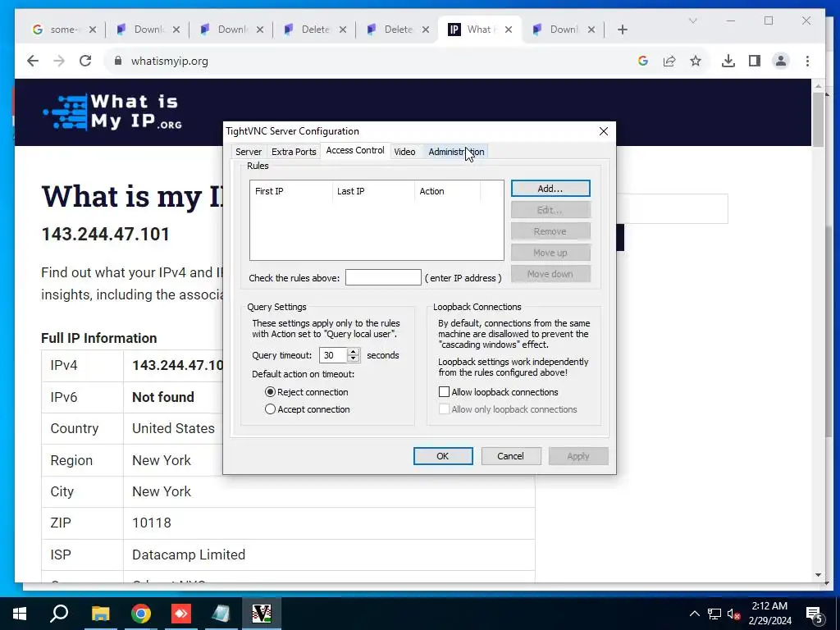This screenshot has width=840, height=630.
Task: View site information via the lock icon
Action: [x=118, y=61]
